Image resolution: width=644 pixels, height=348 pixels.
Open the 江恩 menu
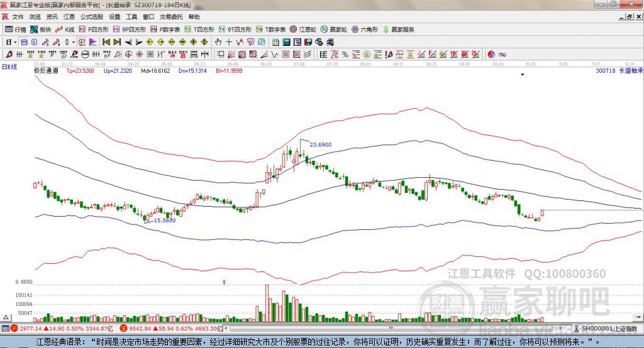point(69,17)
